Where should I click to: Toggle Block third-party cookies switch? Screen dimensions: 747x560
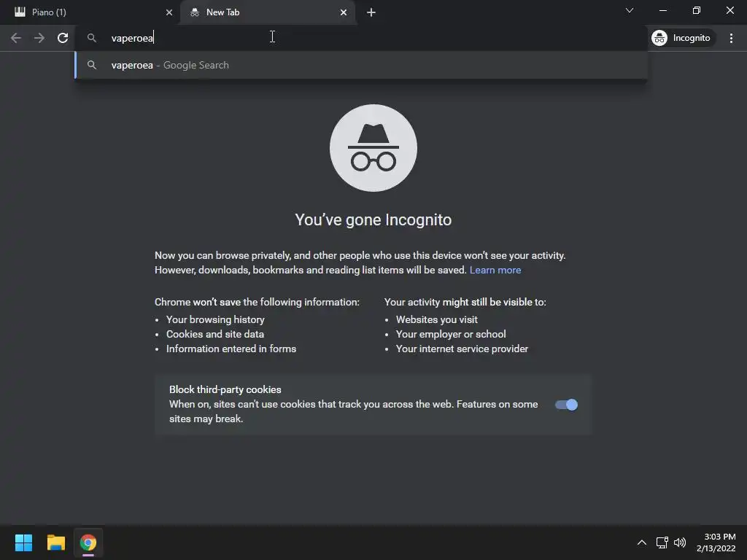click(566, 405)
